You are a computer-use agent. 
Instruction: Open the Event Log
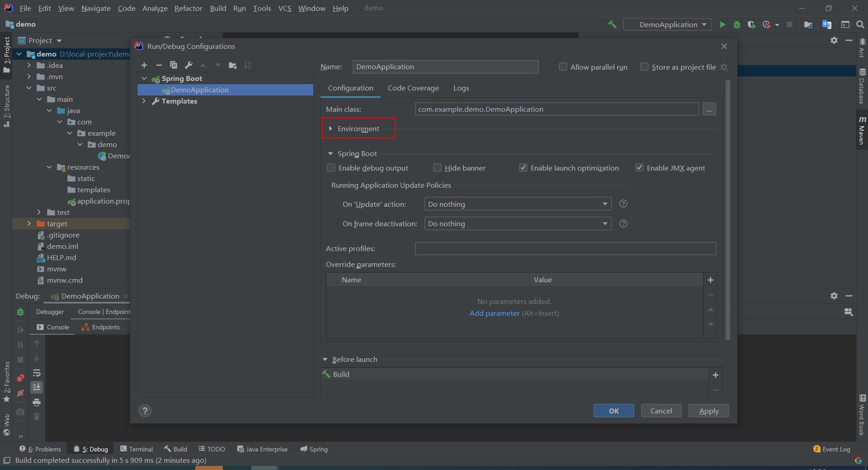pyautogui.click(x=832, y=449)
